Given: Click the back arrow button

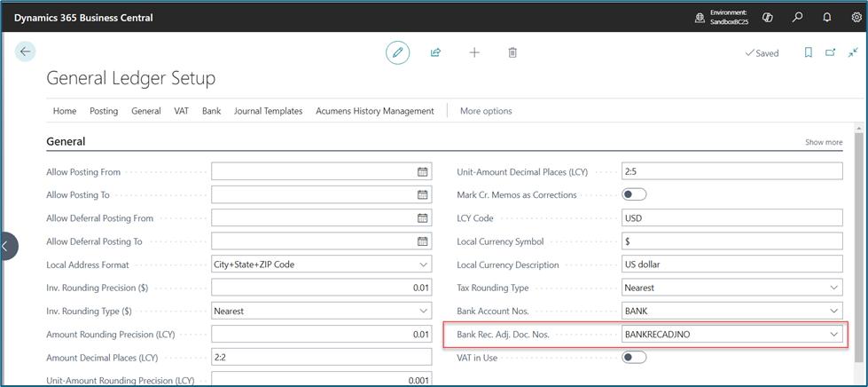Looking at the screenshot, I should pos(25,51).
